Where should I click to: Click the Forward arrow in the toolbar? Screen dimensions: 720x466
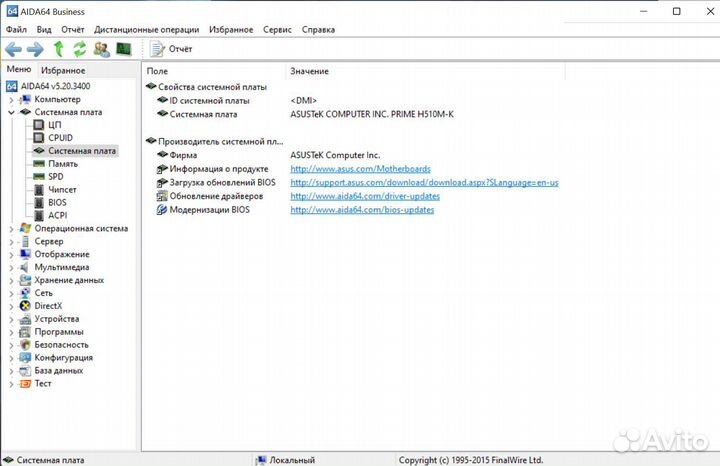(35, 49)
